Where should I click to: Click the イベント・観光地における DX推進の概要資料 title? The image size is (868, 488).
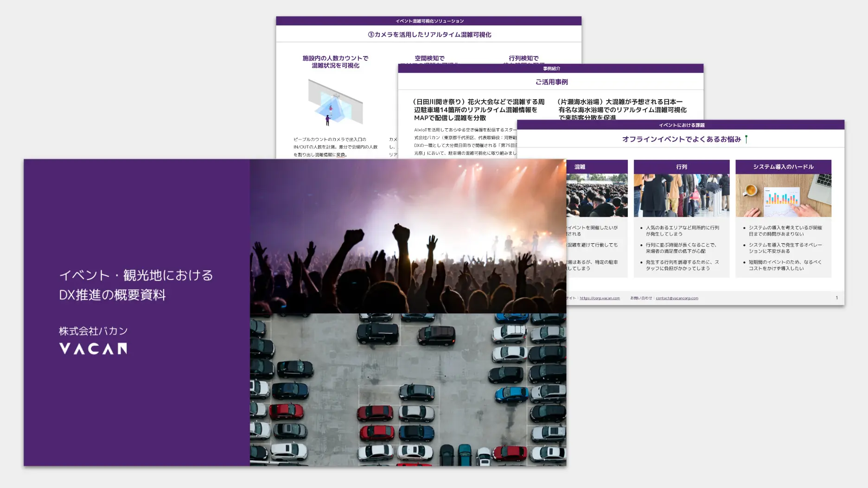coord(136,285)
